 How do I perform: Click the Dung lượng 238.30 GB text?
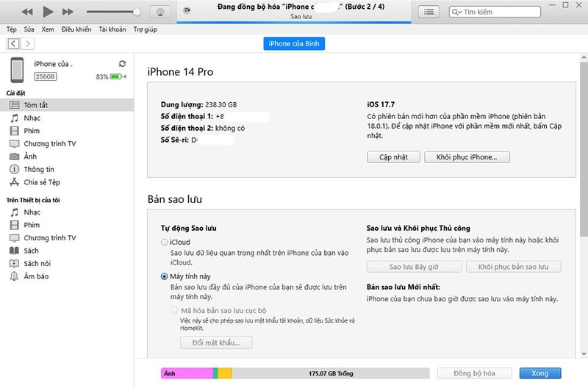tap(198, 104)
